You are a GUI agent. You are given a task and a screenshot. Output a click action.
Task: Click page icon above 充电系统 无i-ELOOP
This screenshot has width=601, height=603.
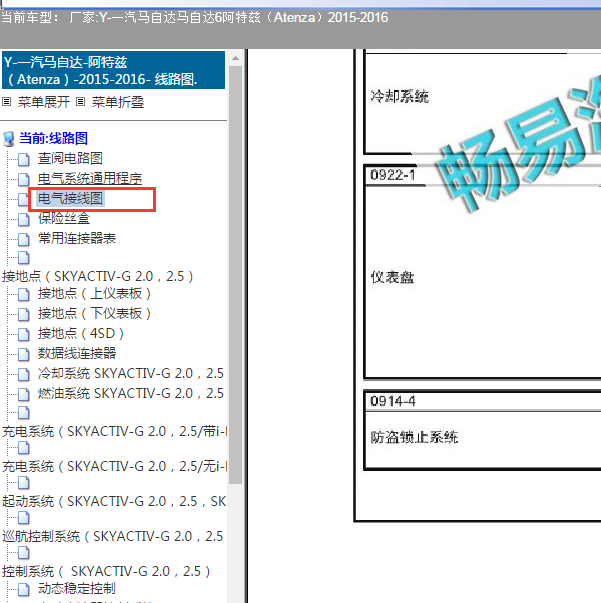[23, 448]
